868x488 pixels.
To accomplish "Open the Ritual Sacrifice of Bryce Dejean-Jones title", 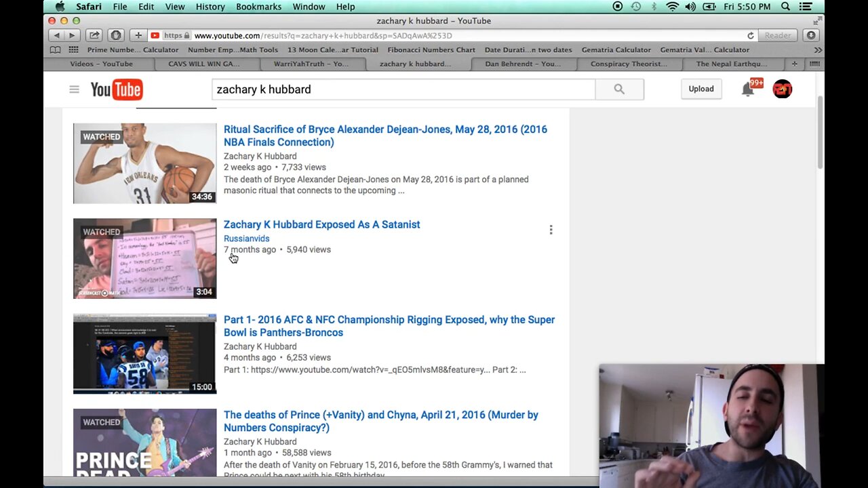I will coord(385,136).
